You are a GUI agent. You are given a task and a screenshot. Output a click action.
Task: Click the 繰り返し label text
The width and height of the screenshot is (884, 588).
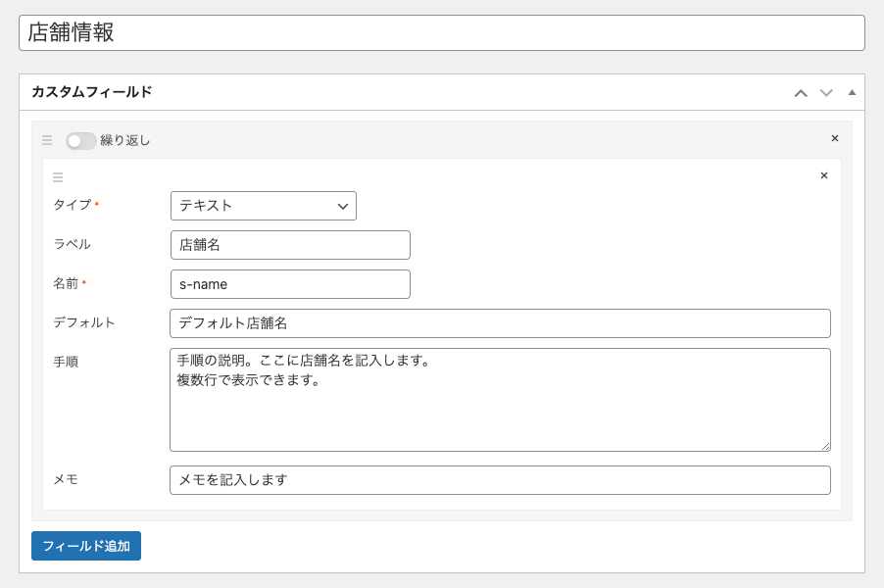pos(125,140)
